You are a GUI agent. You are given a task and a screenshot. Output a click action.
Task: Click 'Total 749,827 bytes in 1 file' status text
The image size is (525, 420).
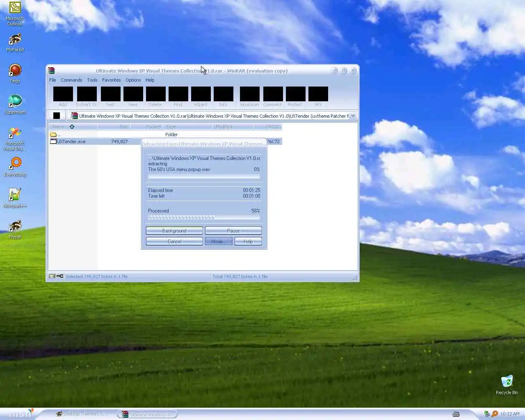pos(240,276)
